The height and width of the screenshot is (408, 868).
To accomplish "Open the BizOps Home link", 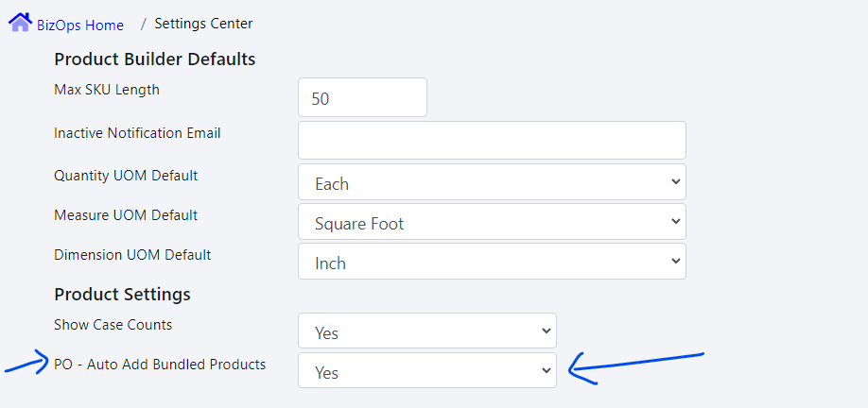I will click(79, 25).
